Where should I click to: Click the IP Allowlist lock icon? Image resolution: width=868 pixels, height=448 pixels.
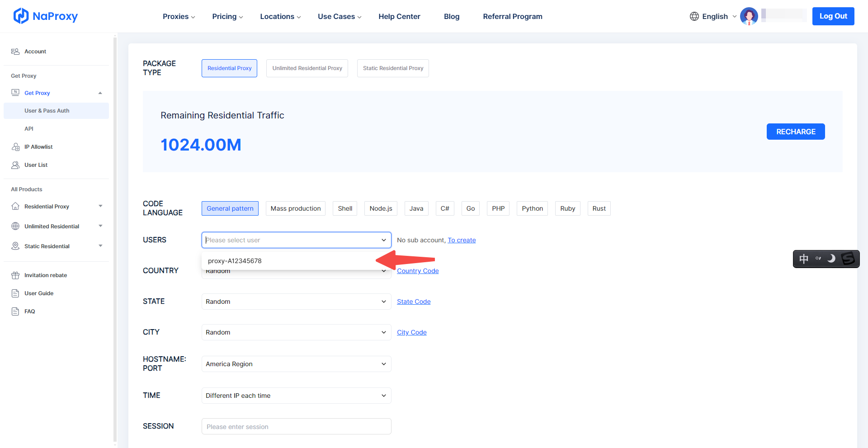click(x=15, y=147)
